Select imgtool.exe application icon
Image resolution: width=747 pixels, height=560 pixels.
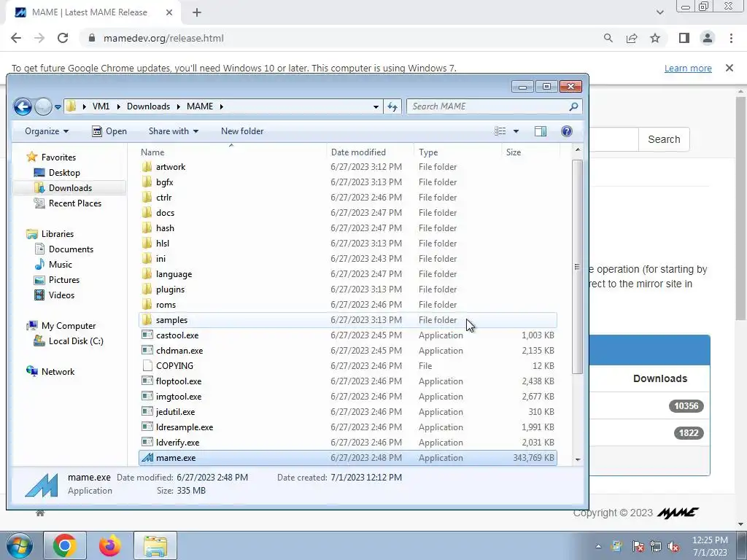[147, 397]
